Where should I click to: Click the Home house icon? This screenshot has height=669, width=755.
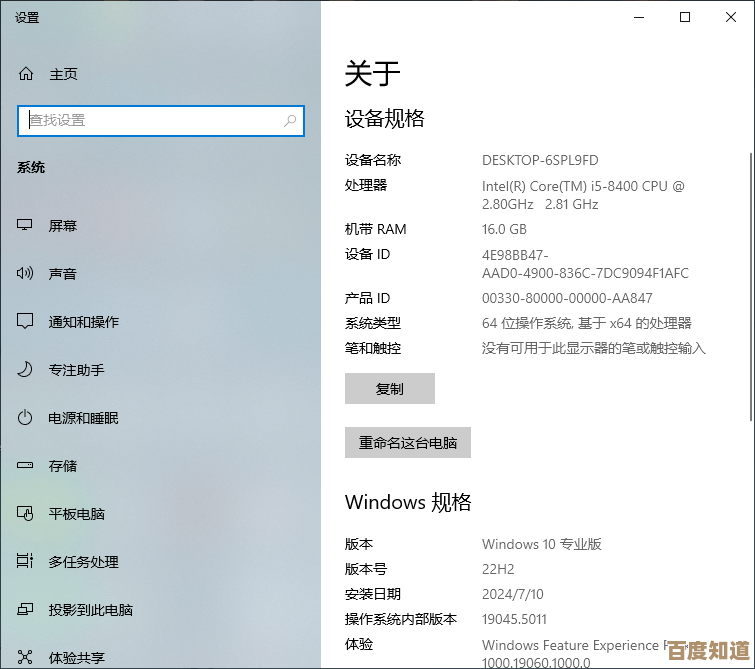point(26,74)
